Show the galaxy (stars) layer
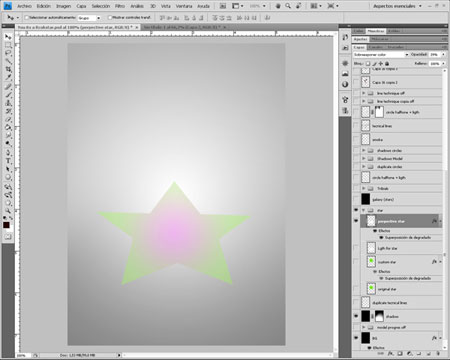The image size is (450, 360). pyautogui.click(x=356, y=199)
